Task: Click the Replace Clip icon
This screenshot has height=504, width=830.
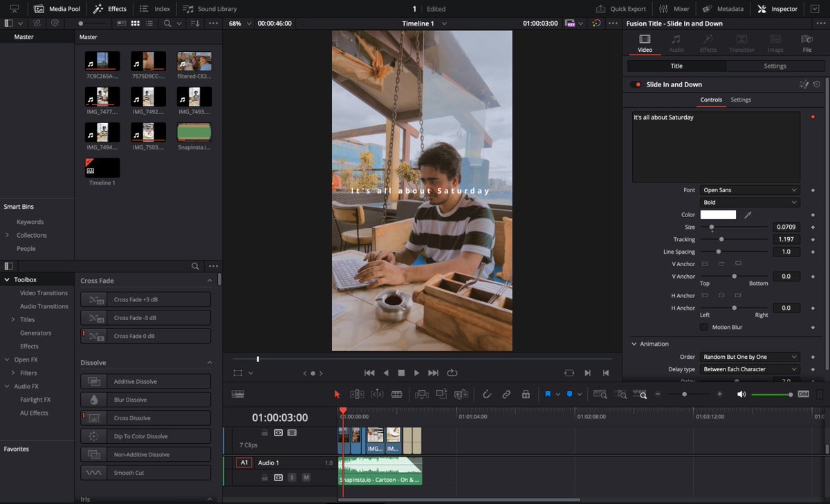Action: 461,394
